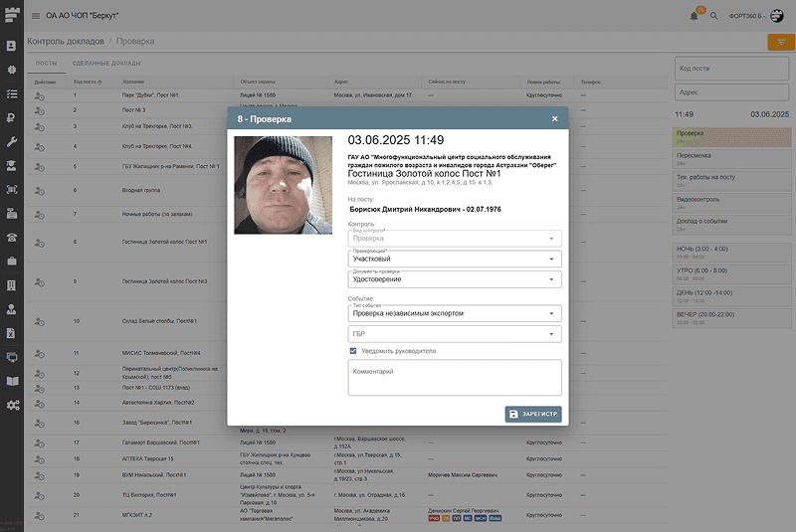Open the telephone section in sidebar
This screenshot has height=532, width=796.
coord(12,237)
